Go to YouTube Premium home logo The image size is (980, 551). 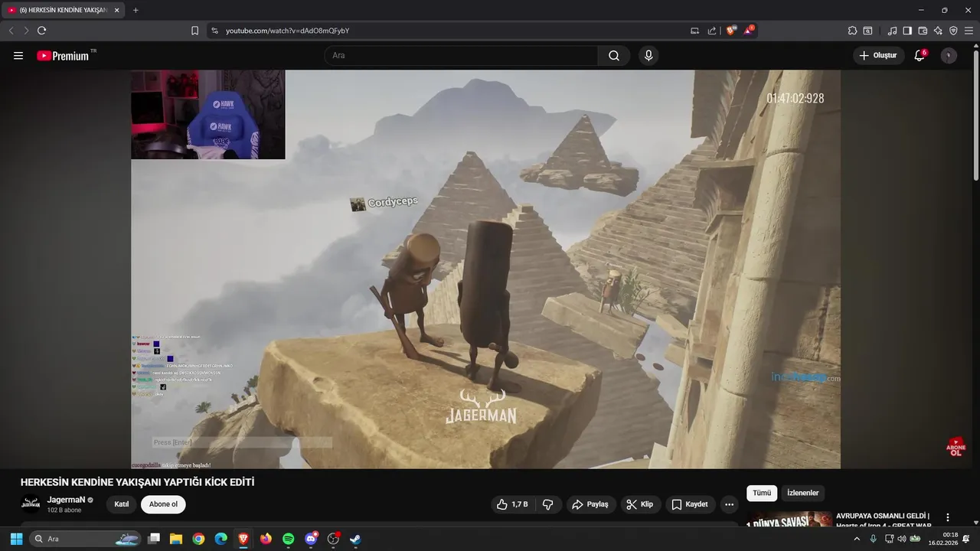pos(63,55)
